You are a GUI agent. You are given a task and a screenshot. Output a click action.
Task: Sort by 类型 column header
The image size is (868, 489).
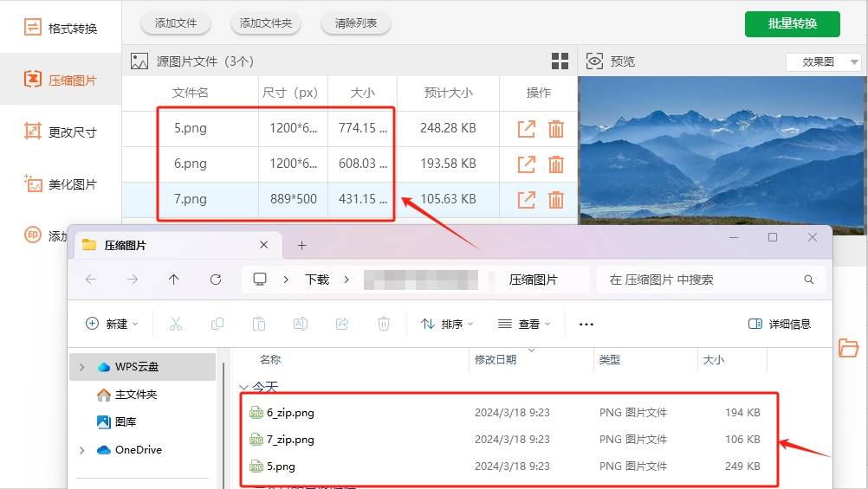[x=610, y=359]
